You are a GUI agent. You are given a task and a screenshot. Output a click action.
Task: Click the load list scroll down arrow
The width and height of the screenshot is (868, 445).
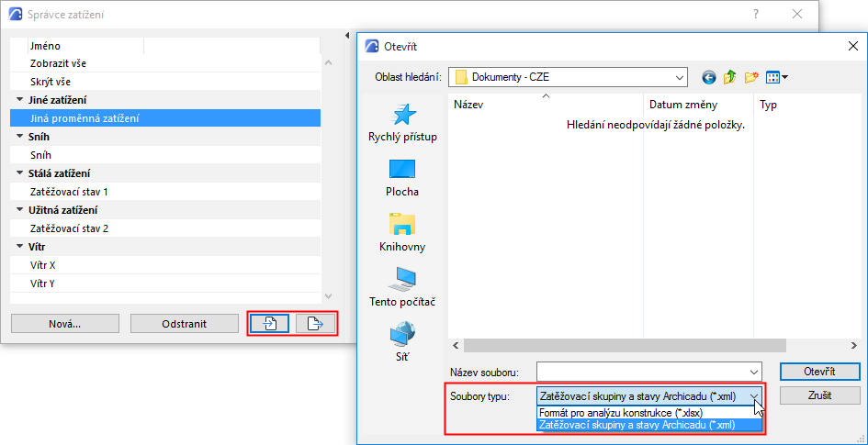[328, 296]
